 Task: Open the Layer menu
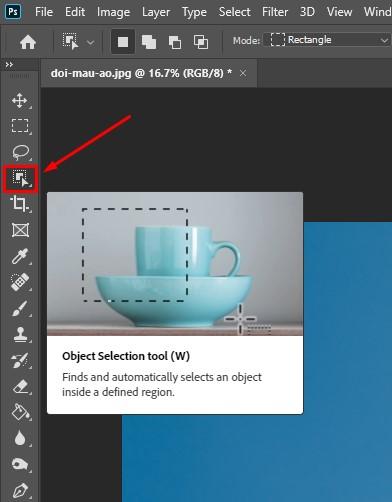pos(156,12)
